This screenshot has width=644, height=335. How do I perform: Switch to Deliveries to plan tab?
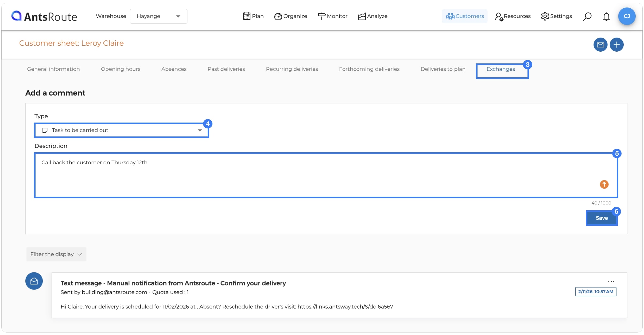tap(443, 69)
